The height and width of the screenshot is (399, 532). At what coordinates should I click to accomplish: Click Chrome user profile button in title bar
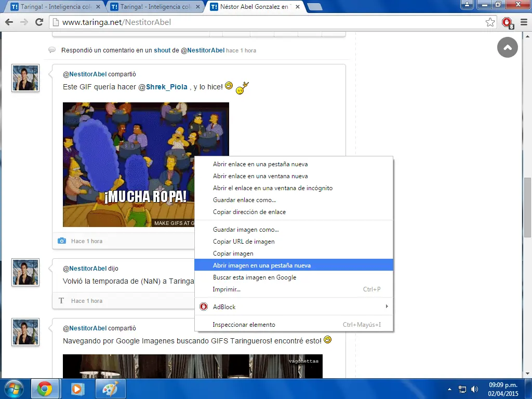tap(467, 4)
